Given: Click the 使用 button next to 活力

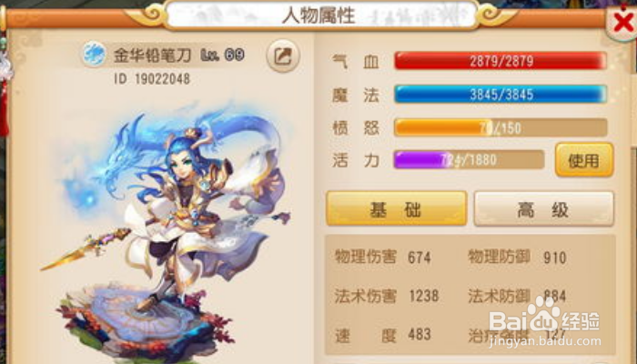Looking at the screenshot, I should click(584, 160).
